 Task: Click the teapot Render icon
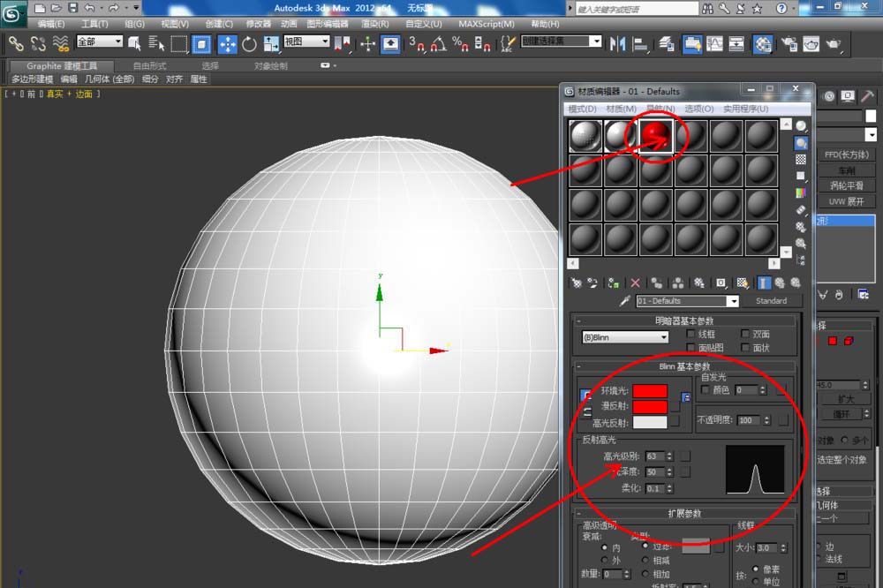click(x=833, y=44)
